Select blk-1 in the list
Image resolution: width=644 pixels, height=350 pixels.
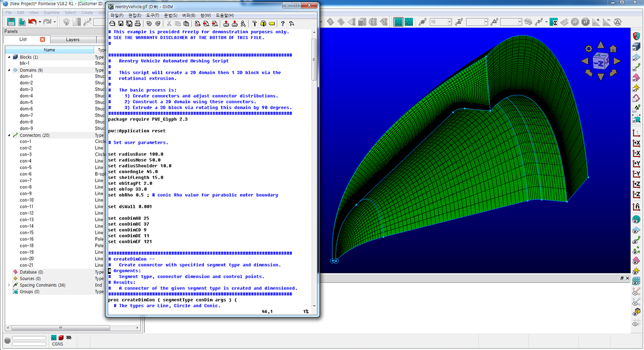(25, 63)
